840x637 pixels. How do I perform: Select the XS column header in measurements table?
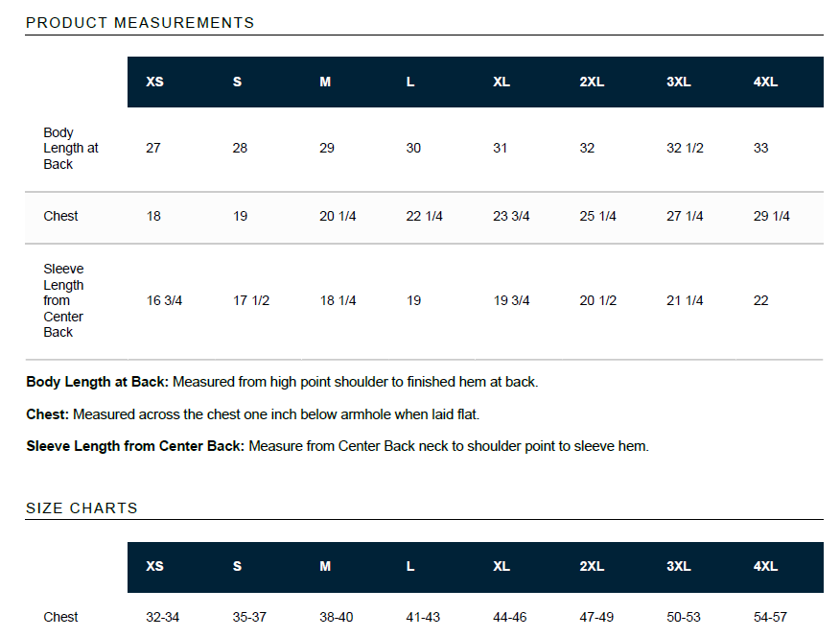(154, 82)
